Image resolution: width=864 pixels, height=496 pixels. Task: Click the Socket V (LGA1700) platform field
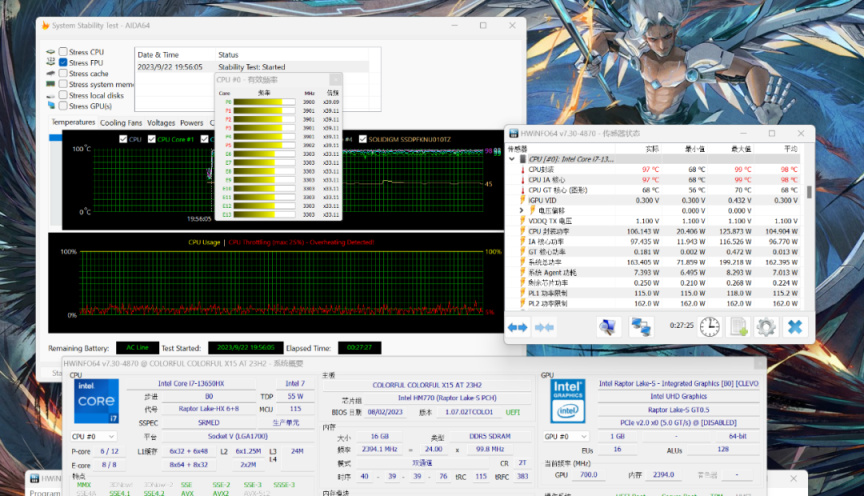(237, 436)
